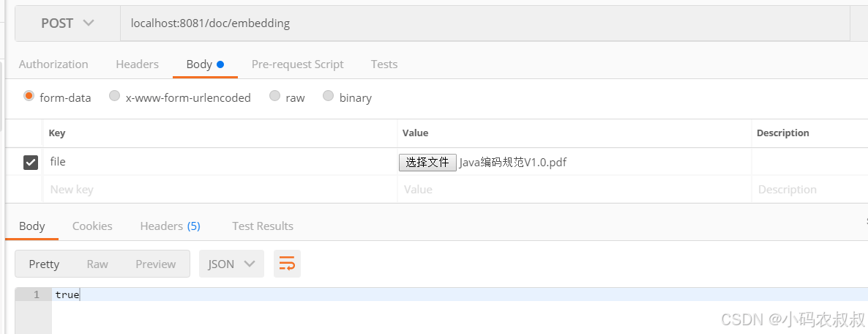Select the form-data radio option
868x334 pixels.
(29, 96)
